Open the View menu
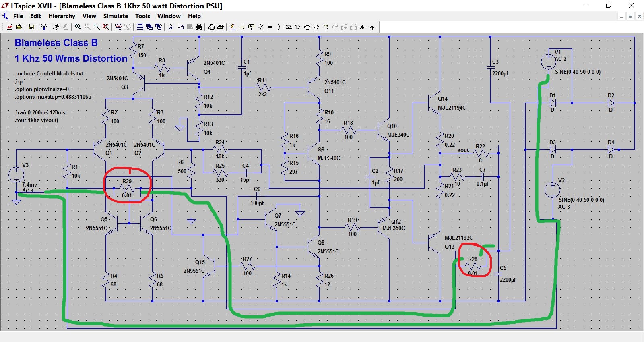 point(89,16)
